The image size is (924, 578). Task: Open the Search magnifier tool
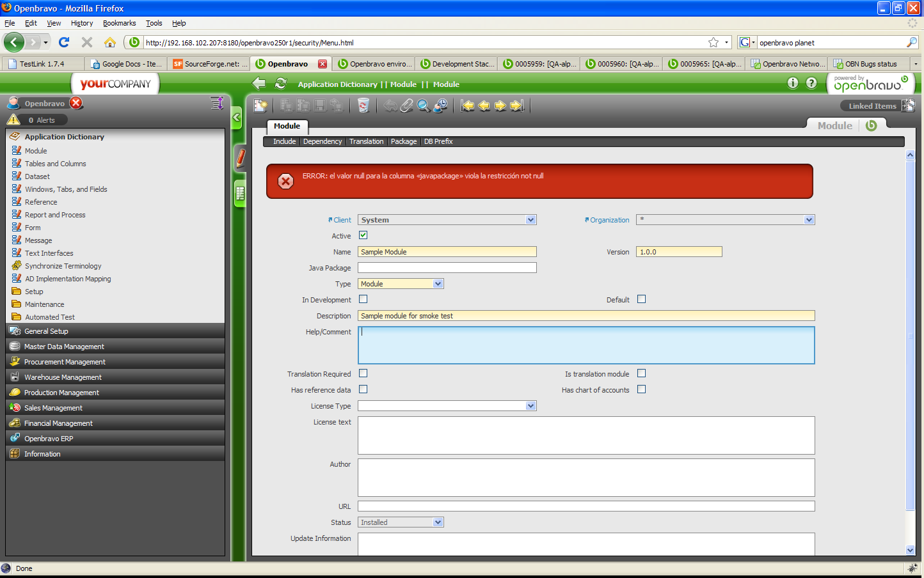pyautogui.click(x=424, y=106)
